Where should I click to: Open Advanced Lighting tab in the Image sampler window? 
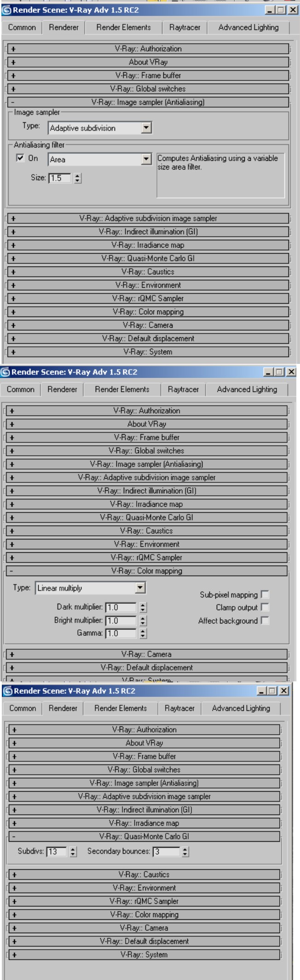(248, 28)
